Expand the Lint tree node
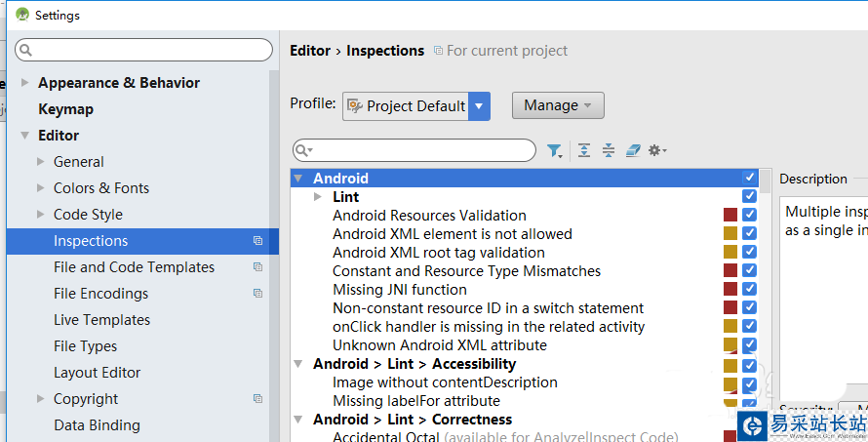 pyautogui.click(x=318, y=197)
